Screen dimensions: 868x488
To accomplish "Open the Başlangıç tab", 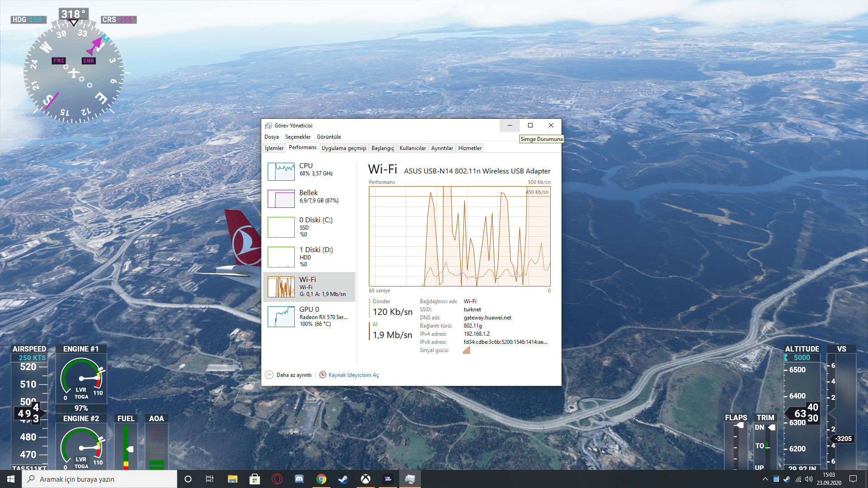I will point(382,148).
